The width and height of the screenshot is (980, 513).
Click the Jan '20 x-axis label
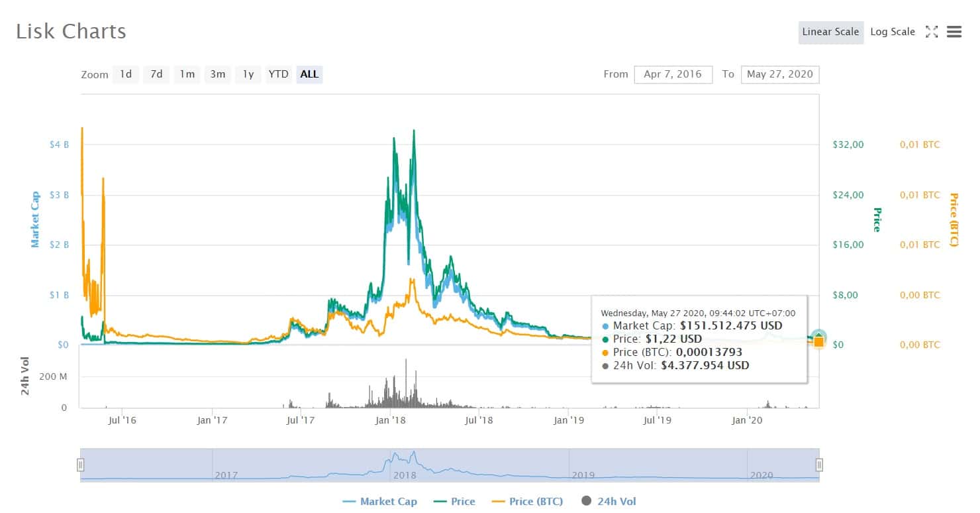click(x=748, y=420)
